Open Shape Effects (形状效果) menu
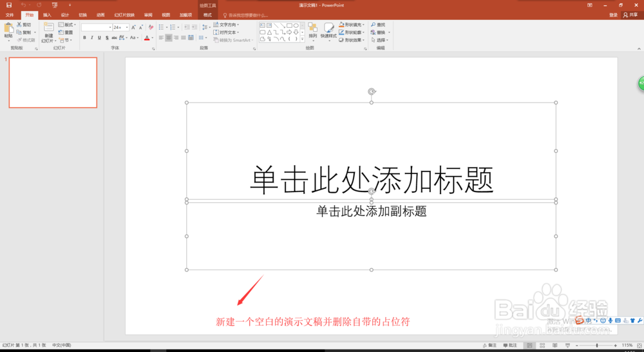The width and height of the screenshot is (644, 352). 352,41
